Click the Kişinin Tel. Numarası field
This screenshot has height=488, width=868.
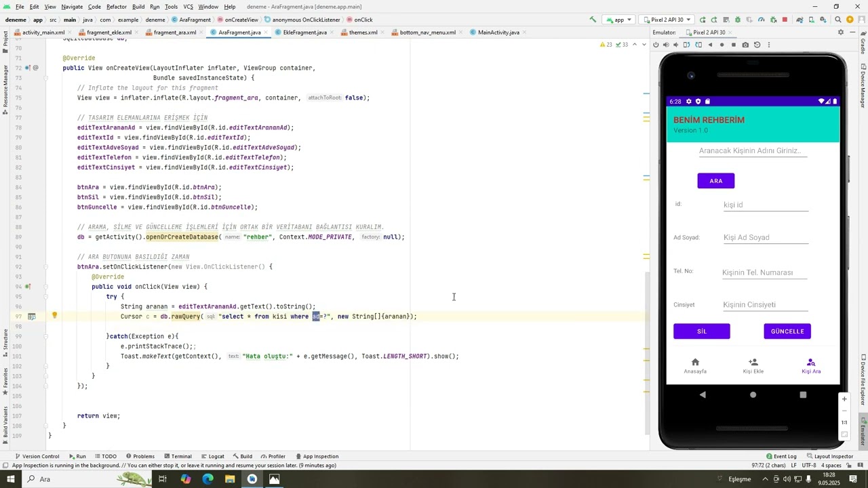pos(765,272)
